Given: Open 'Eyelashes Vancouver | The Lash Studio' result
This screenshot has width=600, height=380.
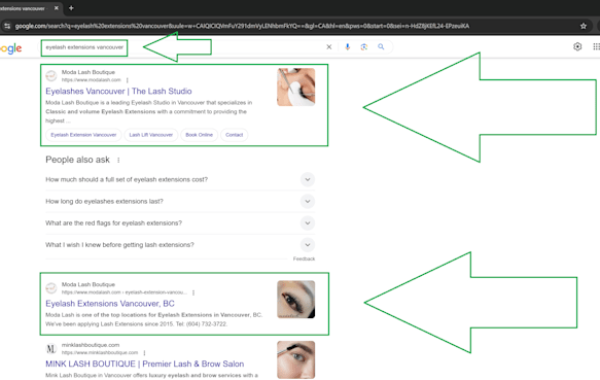Looking at the screenshot, I should tap(119, 91).
